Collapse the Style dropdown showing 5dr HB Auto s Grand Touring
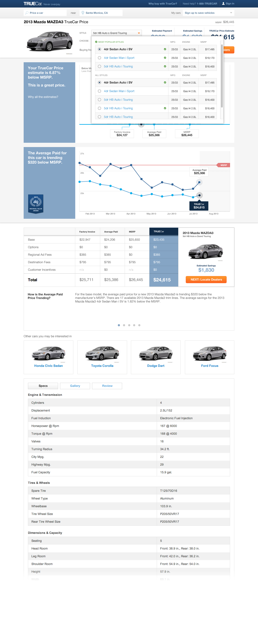Image resolution: width=258 pixels, height=644 pixels. (117, 33)
